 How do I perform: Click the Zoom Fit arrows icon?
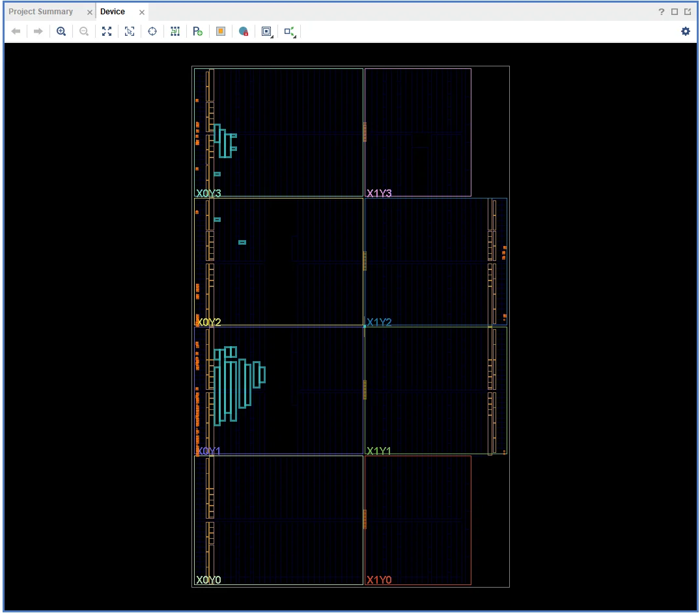tap(107, 31)
